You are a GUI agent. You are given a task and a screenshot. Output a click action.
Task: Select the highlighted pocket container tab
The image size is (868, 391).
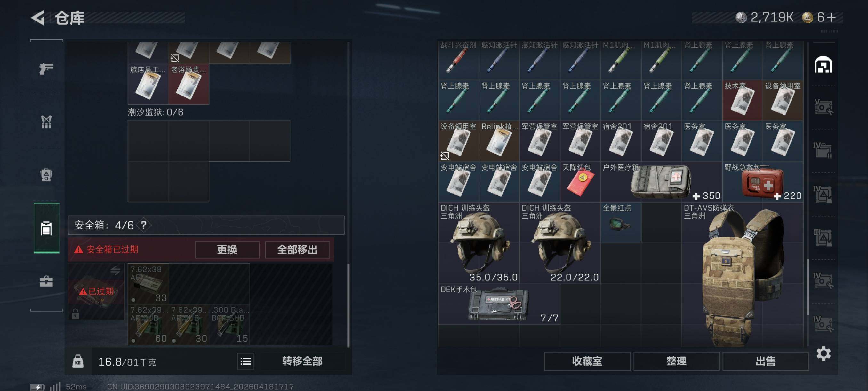(46, 228)
